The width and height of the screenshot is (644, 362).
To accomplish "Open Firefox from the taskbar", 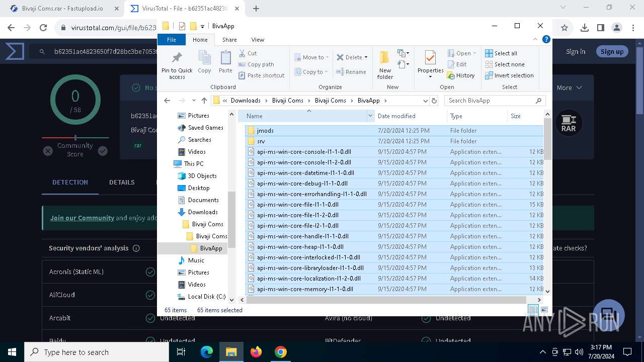I will coord(256,352).
